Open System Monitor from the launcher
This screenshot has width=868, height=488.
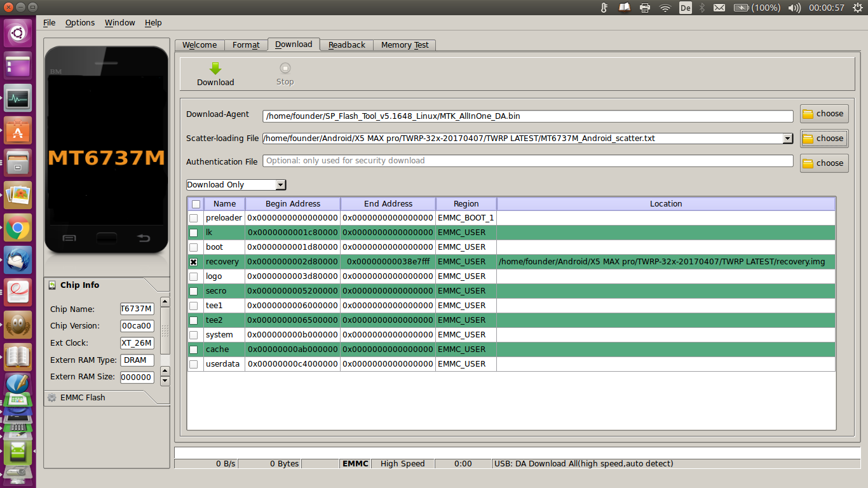click(18, 98)
